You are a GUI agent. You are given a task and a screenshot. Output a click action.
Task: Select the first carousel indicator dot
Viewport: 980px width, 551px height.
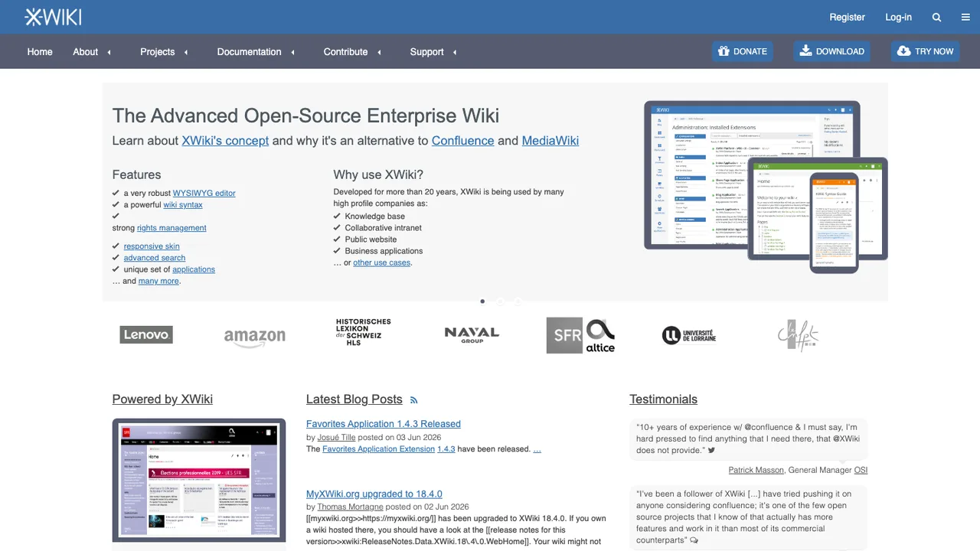click(x=482, y=302)
